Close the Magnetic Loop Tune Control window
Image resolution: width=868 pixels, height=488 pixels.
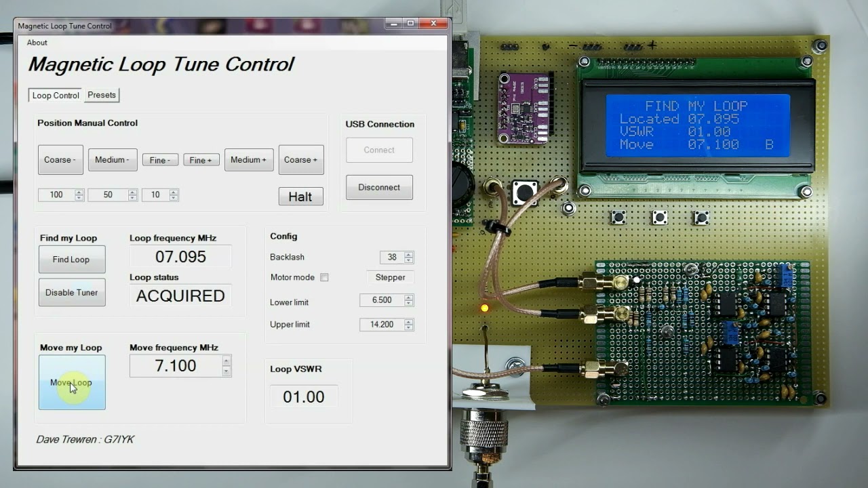433,23
